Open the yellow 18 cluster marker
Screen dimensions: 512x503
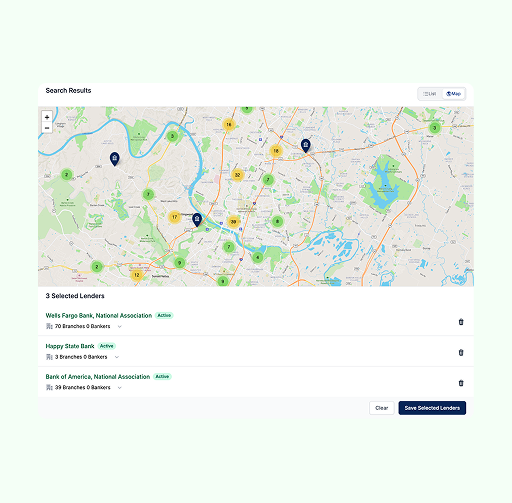(x=276, y=151)
